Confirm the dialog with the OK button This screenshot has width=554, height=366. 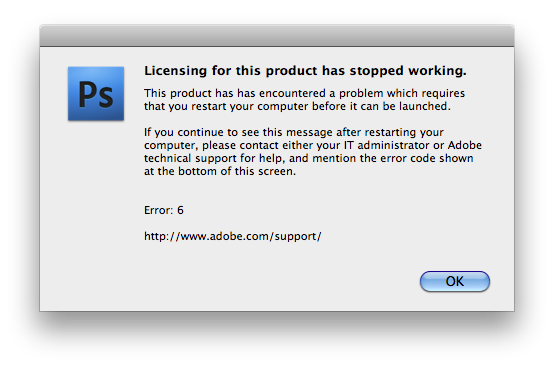455,281
